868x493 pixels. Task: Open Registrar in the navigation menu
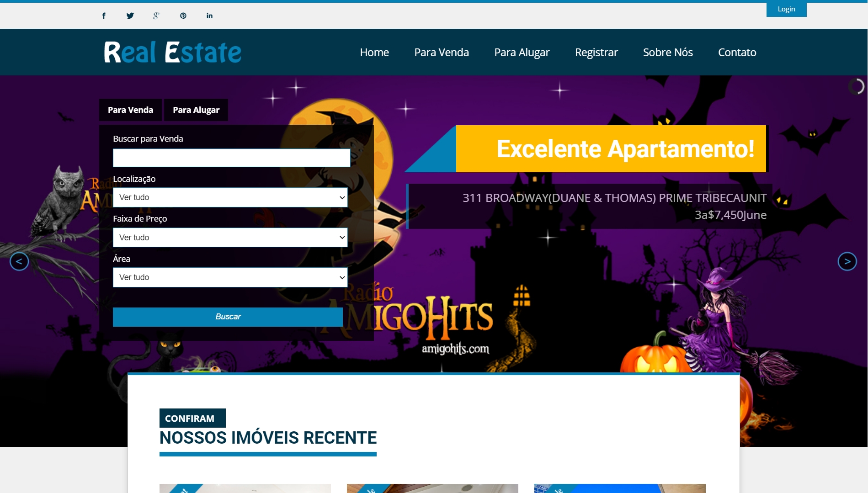pyautogui.click(x=596, y=53)
